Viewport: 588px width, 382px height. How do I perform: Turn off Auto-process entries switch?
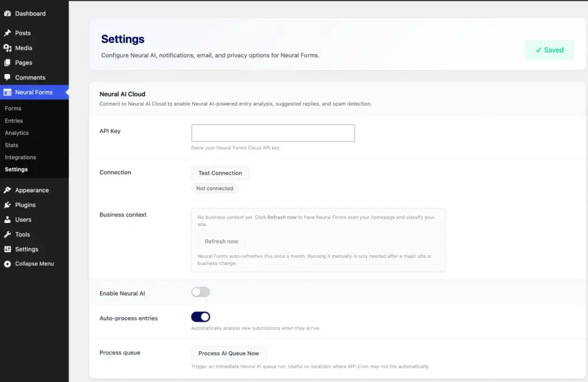[x=200, y=317]
